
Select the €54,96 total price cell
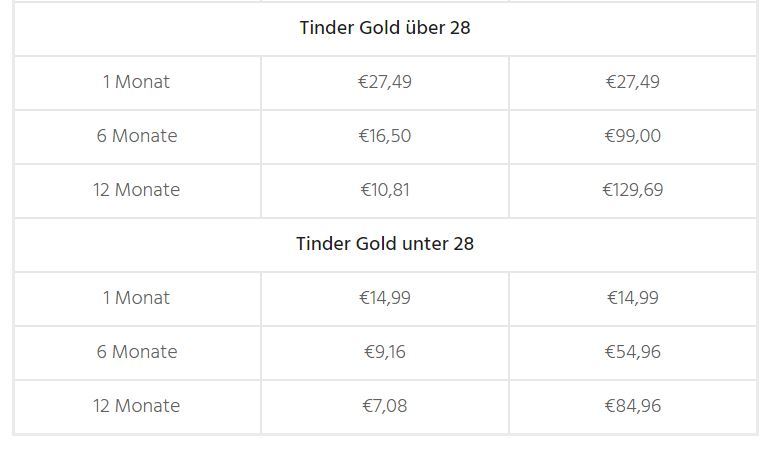(633, 352)
